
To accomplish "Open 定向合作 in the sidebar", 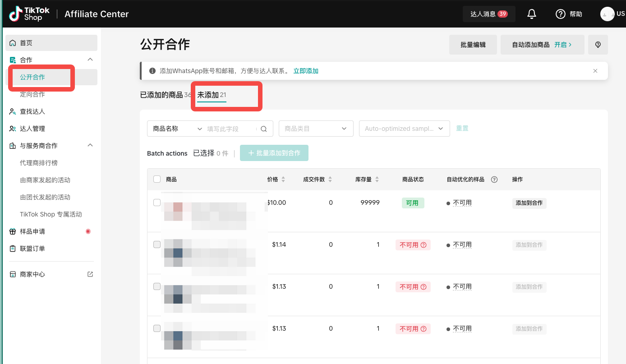I will click(32, 94).
